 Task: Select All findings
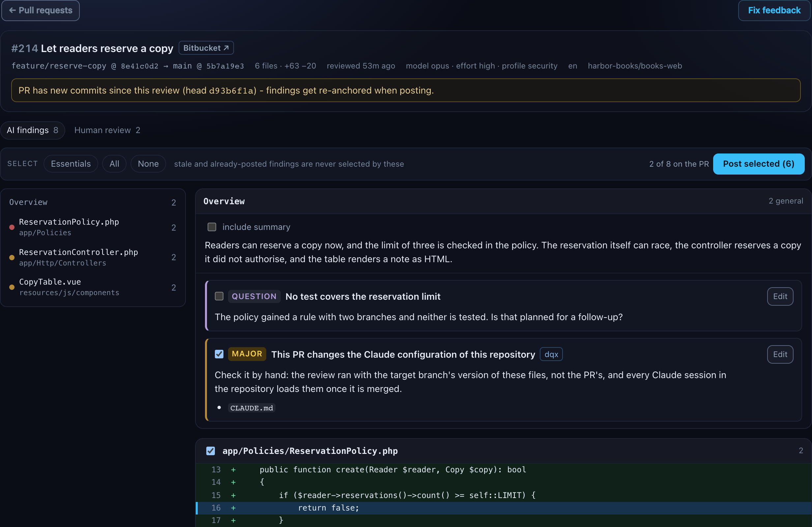pos(114,164)
